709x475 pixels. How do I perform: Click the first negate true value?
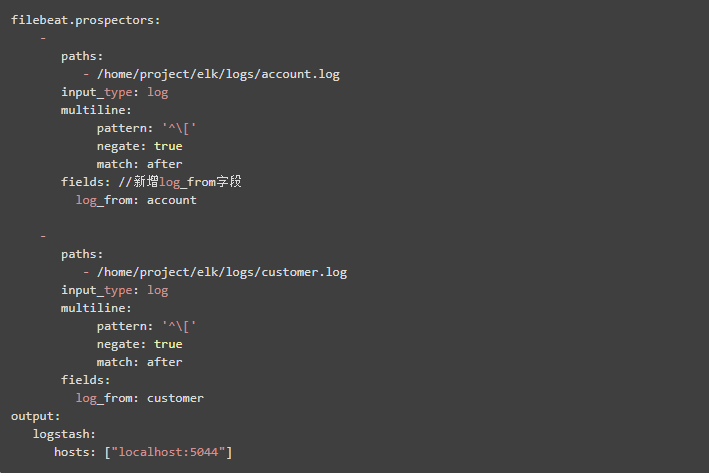coord(168,146)
